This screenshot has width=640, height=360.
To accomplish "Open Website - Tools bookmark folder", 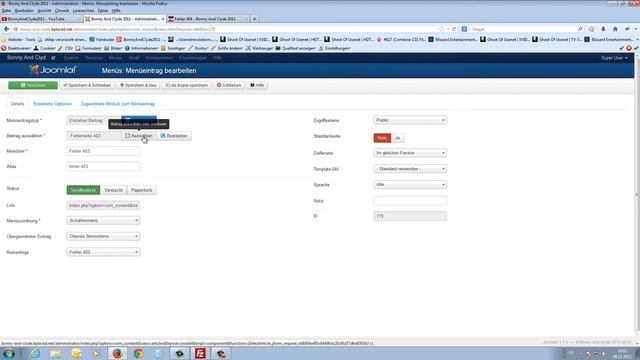I will click(x=19, y=40).
